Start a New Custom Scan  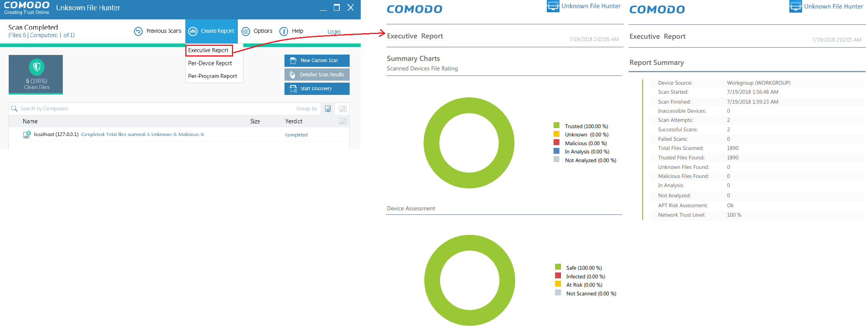click(317, 60)
